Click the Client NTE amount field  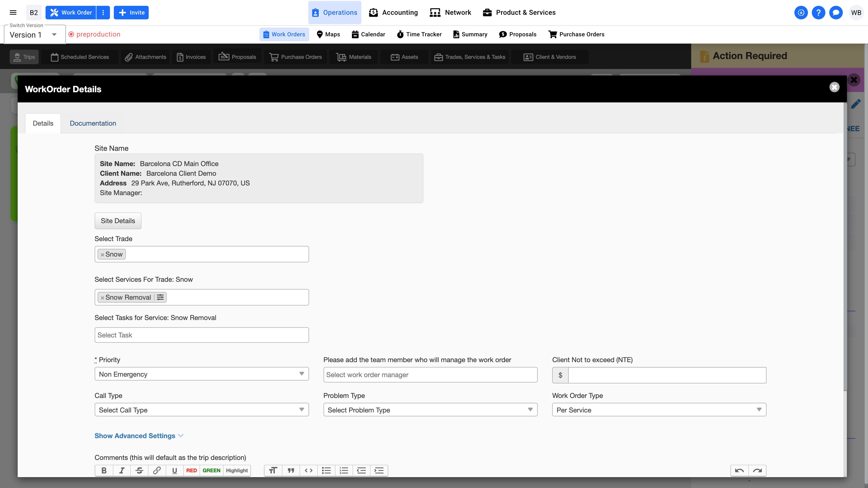point(667,375)
